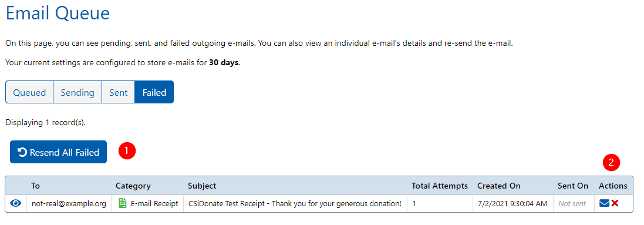Select the not-real@example.org recipient cell
The image size is (644, 225).
[x=69, y=203]
